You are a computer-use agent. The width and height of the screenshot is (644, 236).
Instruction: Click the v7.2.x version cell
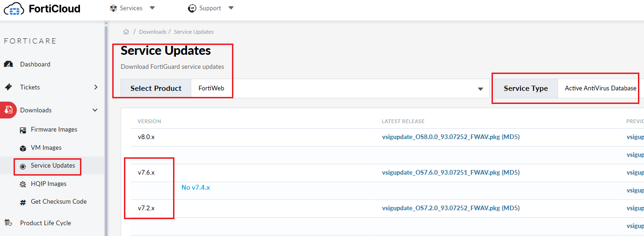tap(146, 208)
